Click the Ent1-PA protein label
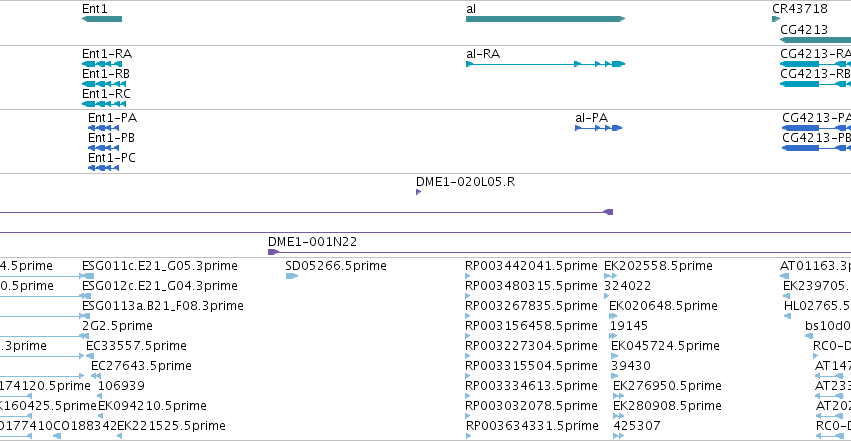Screen dimensions: 851x441 click(112, 118)
